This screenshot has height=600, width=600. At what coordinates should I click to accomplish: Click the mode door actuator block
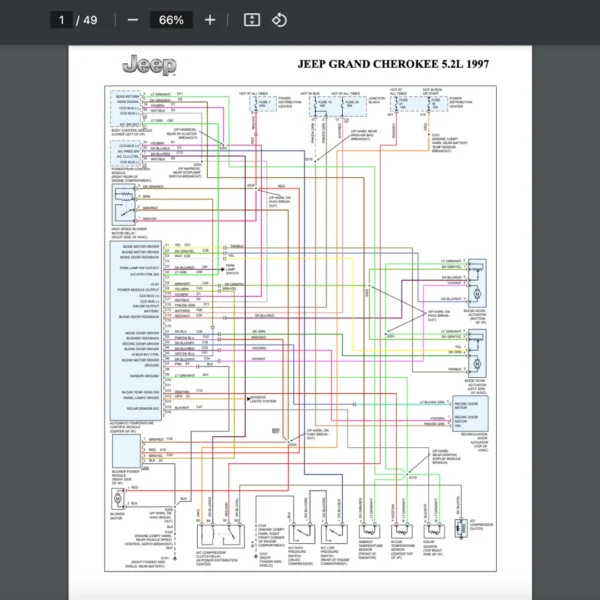click(x=477, y=353)
